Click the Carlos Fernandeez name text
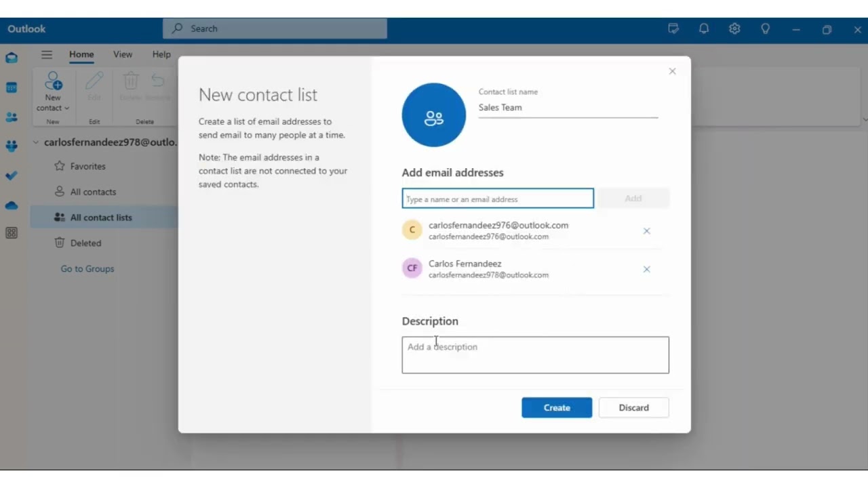 [465, 264]
